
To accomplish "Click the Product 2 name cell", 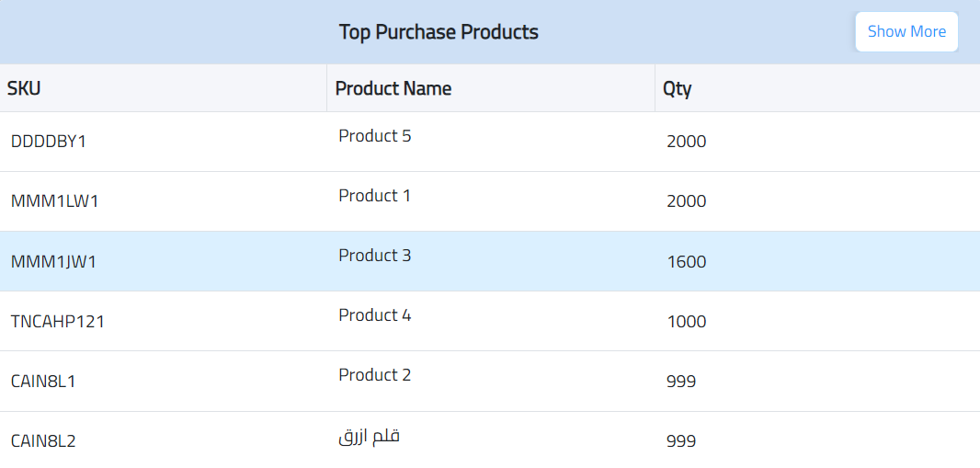I will (x=375, y=375).
